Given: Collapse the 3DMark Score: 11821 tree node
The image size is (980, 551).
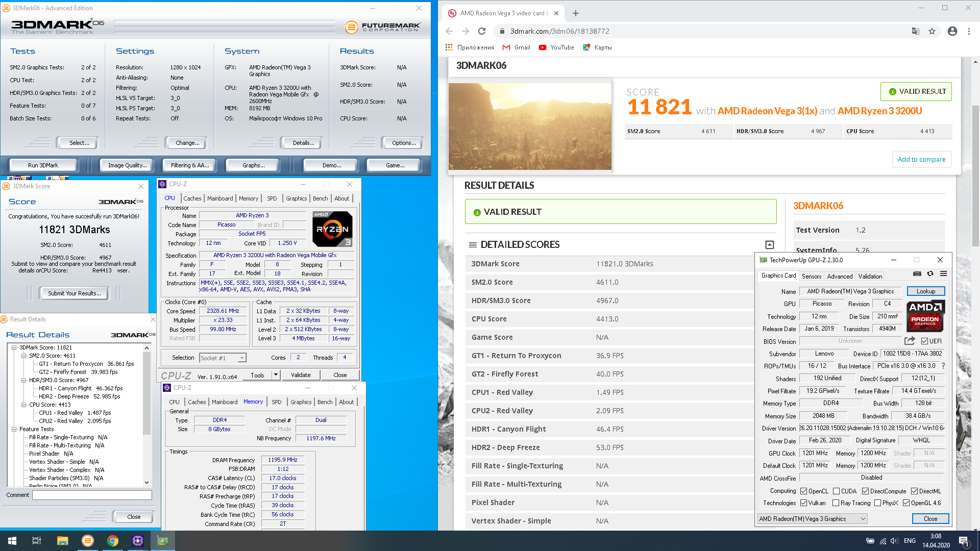Looking at the screenshot, I should coord(14,347).
